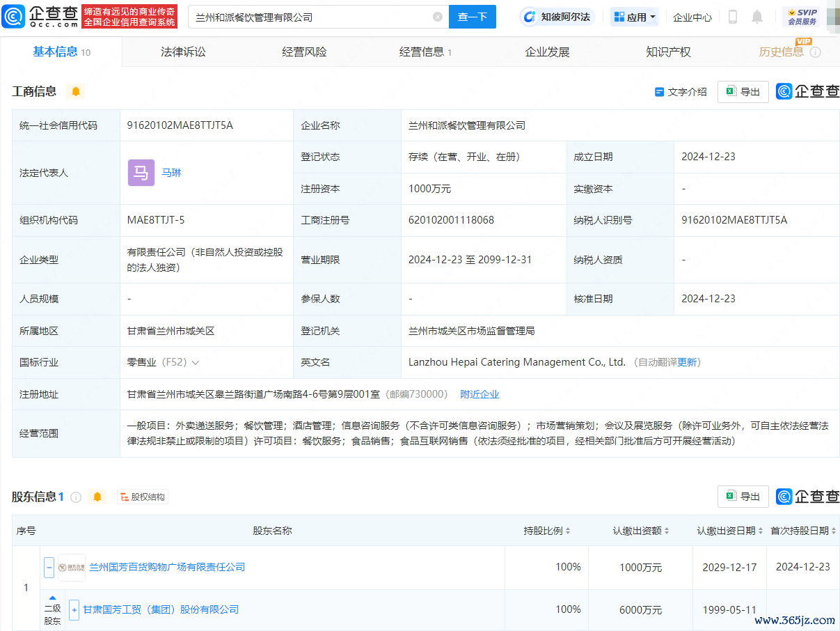Click the red 全国企业信用查询系统 slogan banner
840x631 pixels.
point(129,17)
